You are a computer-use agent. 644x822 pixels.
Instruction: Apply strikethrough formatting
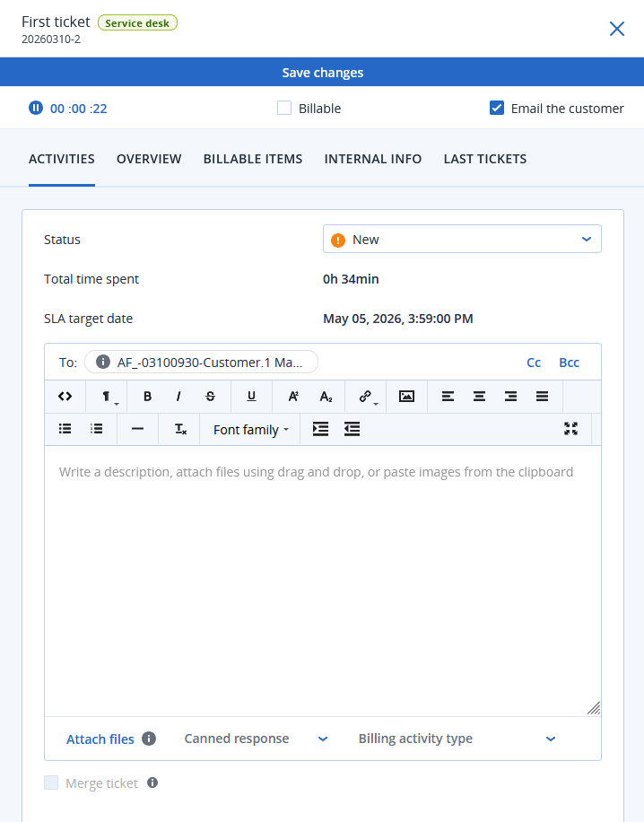(210, 396)
